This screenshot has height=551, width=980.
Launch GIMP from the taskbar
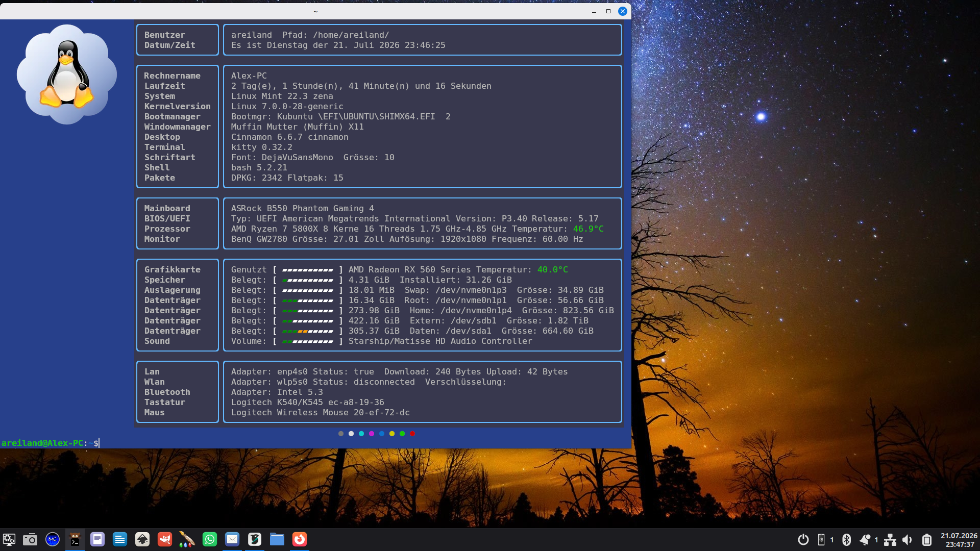165,539
